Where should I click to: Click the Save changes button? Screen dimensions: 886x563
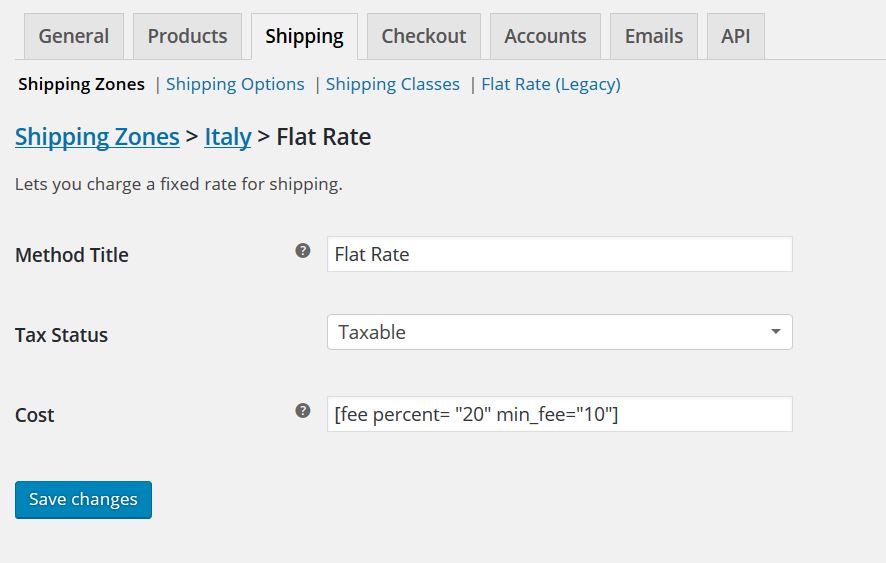pos(83,500)
